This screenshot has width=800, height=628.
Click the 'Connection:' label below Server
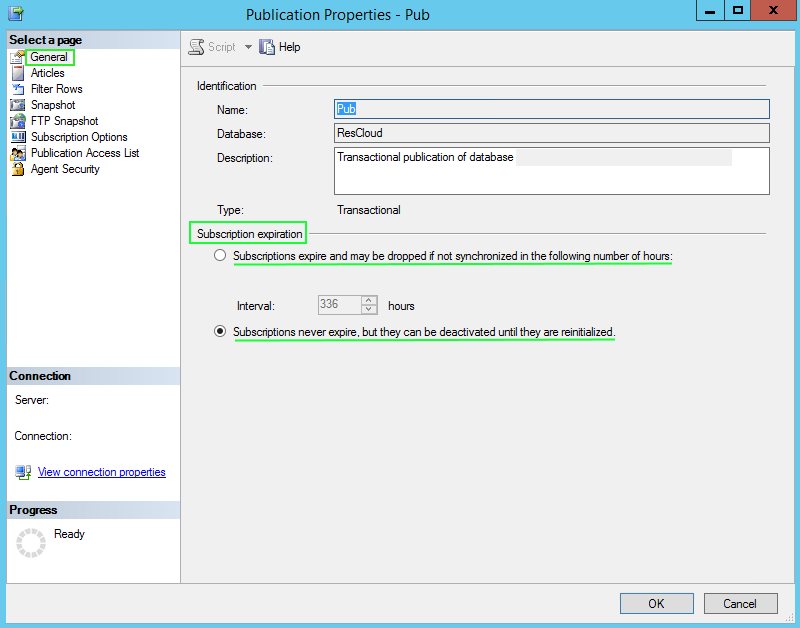pyautogui.click(x=43, y=436)
